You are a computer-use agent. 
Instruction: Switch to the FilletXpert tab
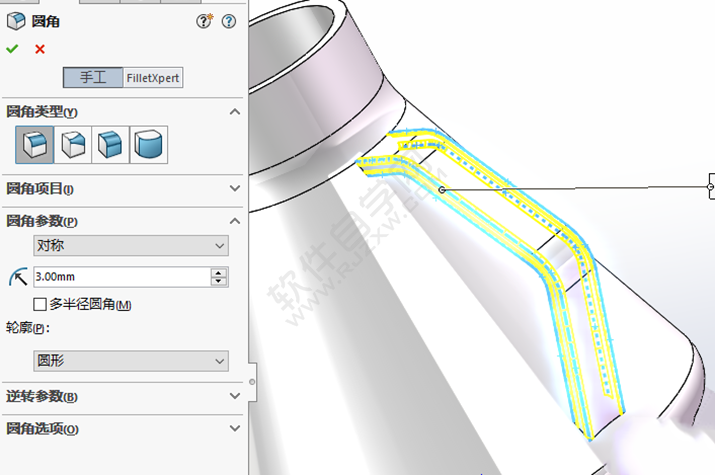pyautogui.click(x=153, y=77)
